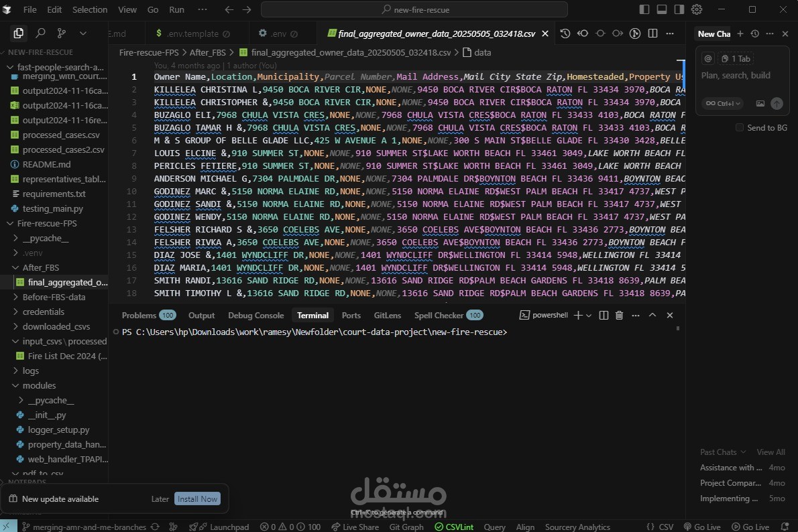
Task: Open agent mode Ctrl+I dropdown
Action: tap(723, 103)
